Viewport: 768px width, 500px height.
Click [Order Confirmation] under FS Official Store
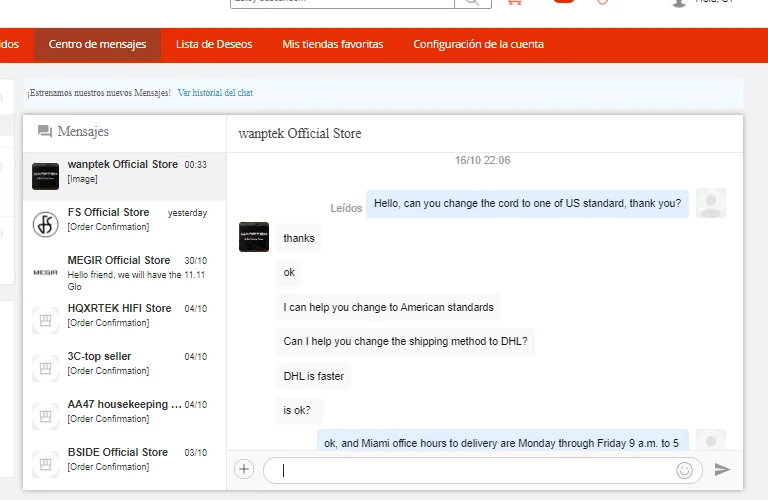coord(108,227)
